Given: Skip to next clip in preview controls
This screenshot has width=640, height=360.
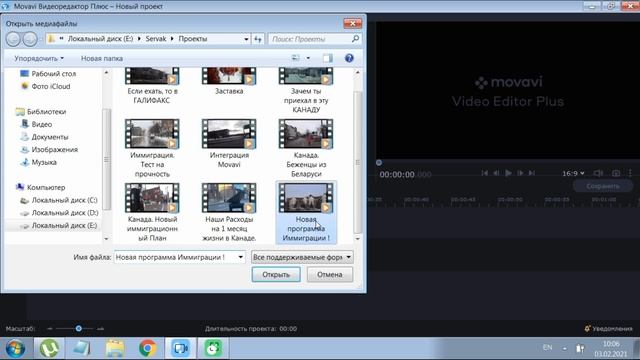Looking at the screenshot, I should coord(532,173).
